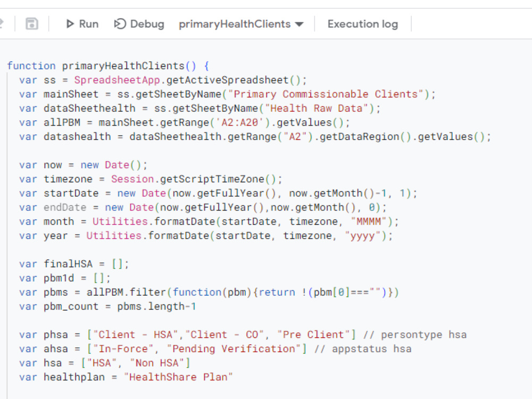Image resolution: width=532 pixels, height=399 pixels.
Task: Expand the function selector dropdown
Action: tap(299, 24)
